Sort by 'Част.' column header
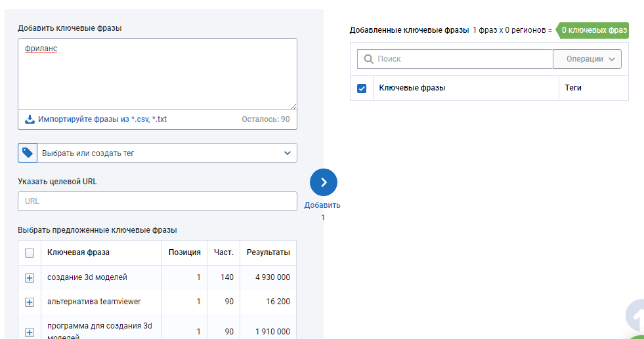Viewport: 644px width, 339px height. tap(224, 252)
